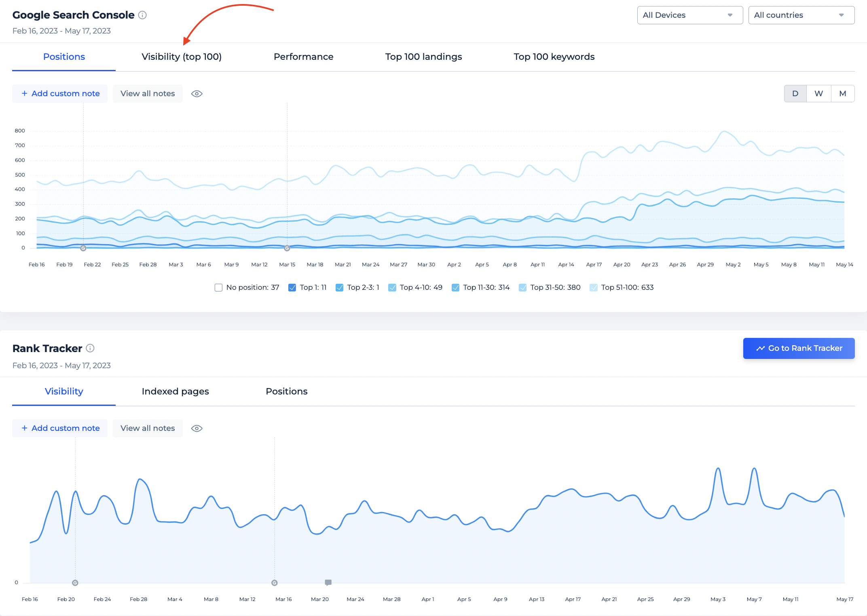Uncheck the Top 11-30: 314 checkbox
Image resolution: width=867 pixels, height=616 pixels.
(455, 287)
